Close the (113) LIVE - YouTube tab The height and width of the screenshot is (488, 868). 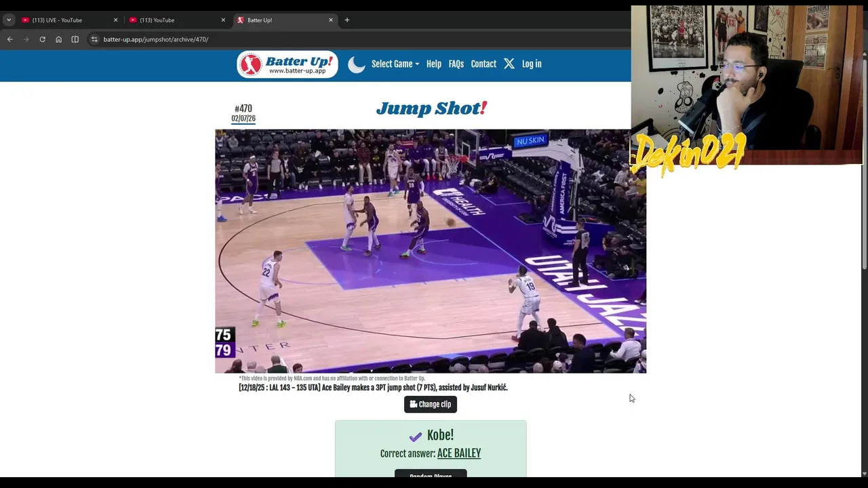115,20
